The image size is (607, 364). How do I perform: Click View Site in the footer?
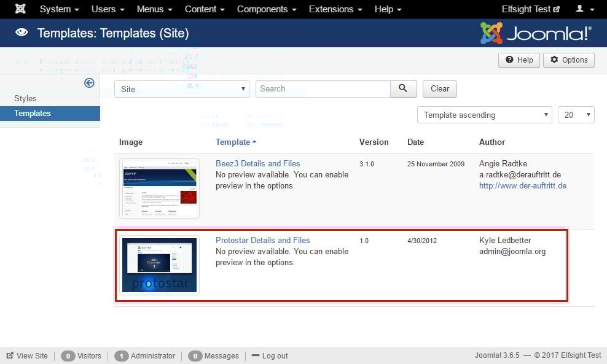[27, 356]
